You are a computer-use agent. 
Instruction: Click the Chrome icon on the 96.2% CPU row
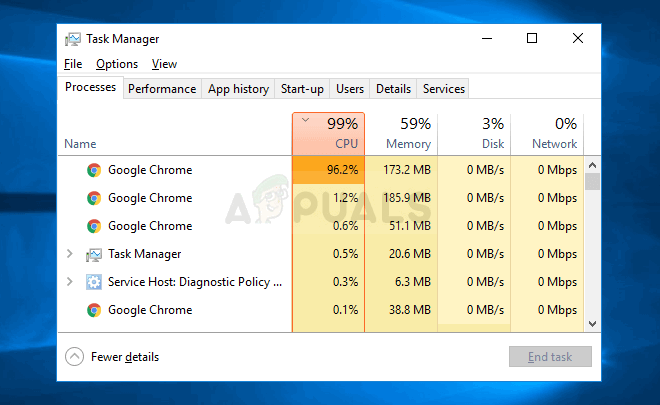coord(93,170)
